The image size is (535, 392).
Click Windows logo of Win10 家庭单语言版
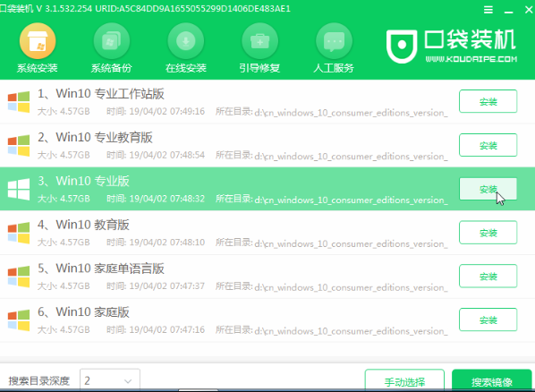(19, 277)
